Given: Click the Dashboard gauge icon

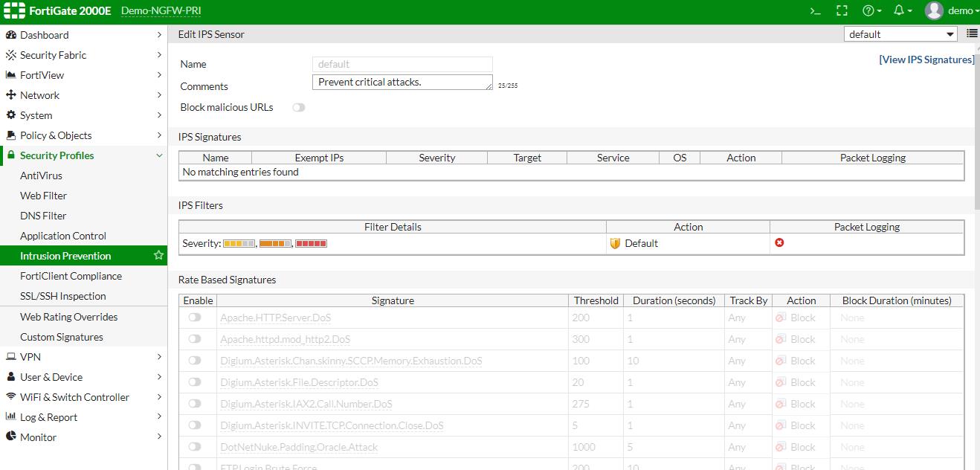Looking at the screenshot, I should click(11, 35).
